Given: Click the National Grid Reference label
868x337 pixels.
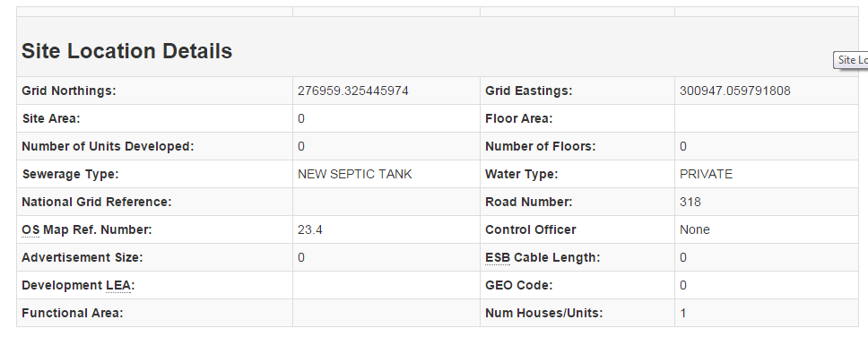Looking at the screenshot, I should point(97,202).
